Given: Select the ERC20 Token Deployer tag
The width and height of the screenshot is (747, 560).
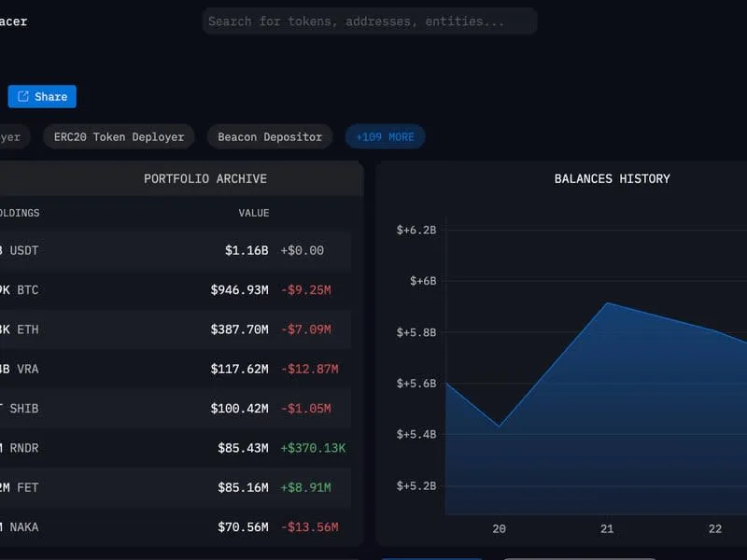Looking at the screenshot, I should 118,136.
